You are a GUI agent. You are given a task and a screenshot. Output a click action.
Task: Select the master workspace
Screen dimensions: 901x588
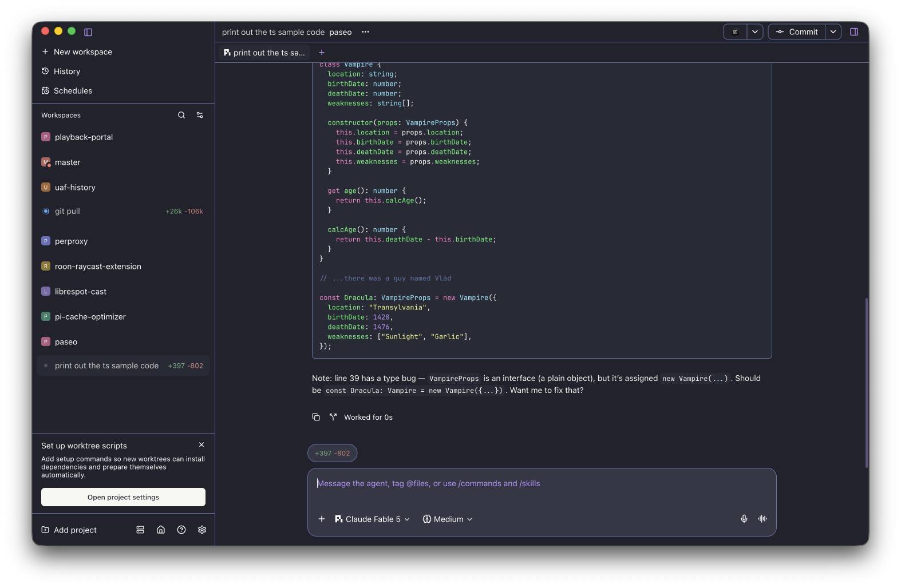click(123, 162)
